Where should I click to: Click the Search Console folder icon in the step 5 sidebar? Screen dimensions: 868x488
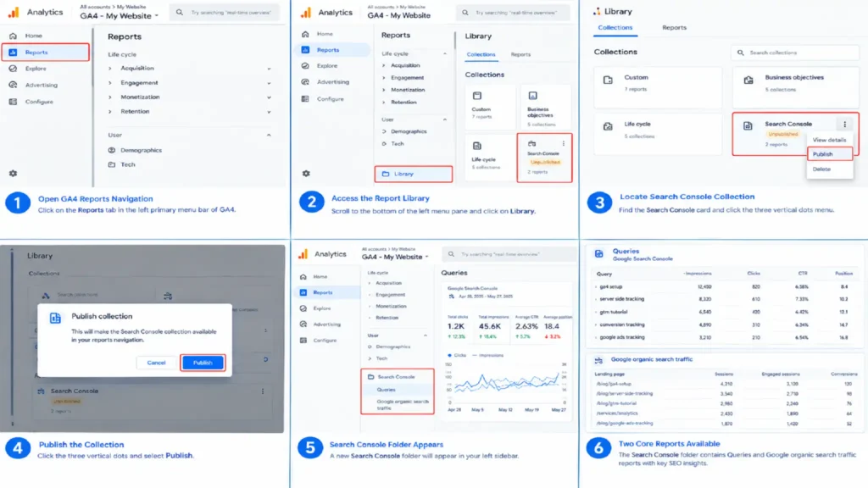pyautogui.click(x=371, y=377)
